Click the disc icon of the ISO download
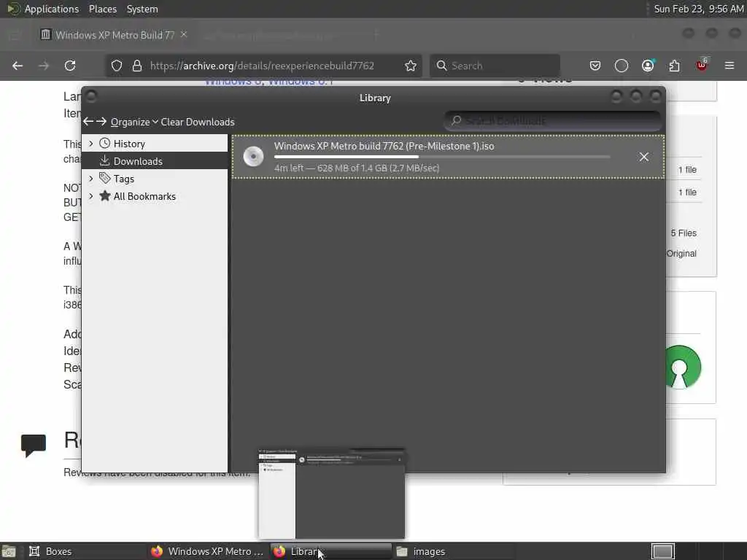 pyautogui.click(x=253, y=156)
